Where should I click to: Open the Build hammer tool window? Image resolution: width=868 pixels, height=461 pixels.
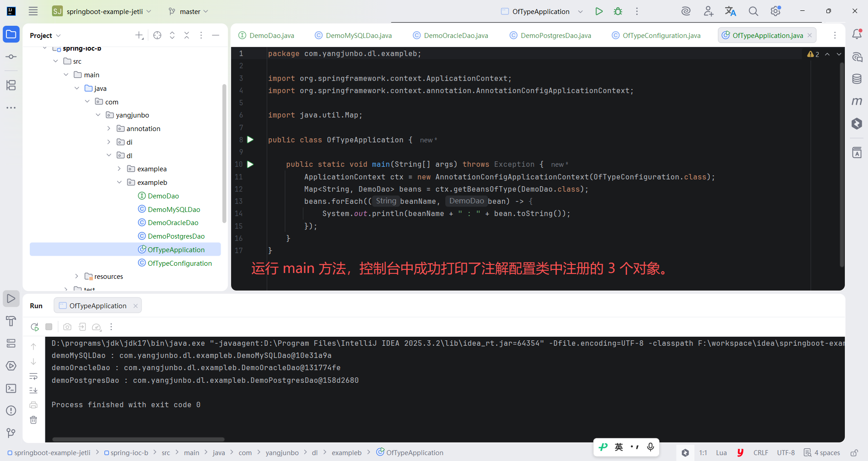[x=11, y=321]
